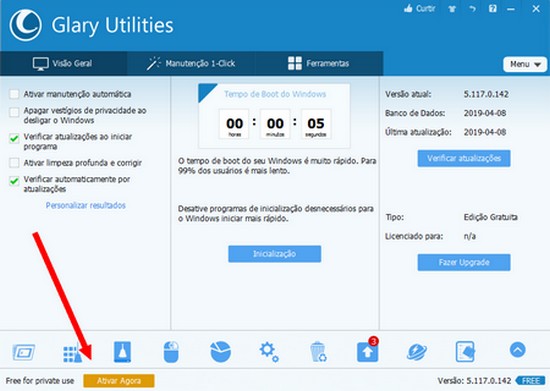
Task: Switch to the Manutenção 1-Click tab
Action: pyautogui.click(x=191, y=63)
